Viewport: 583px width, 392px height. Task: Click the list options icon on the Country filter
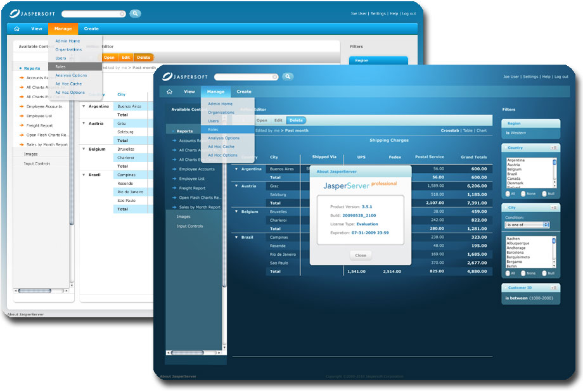[x=554, y=148]
